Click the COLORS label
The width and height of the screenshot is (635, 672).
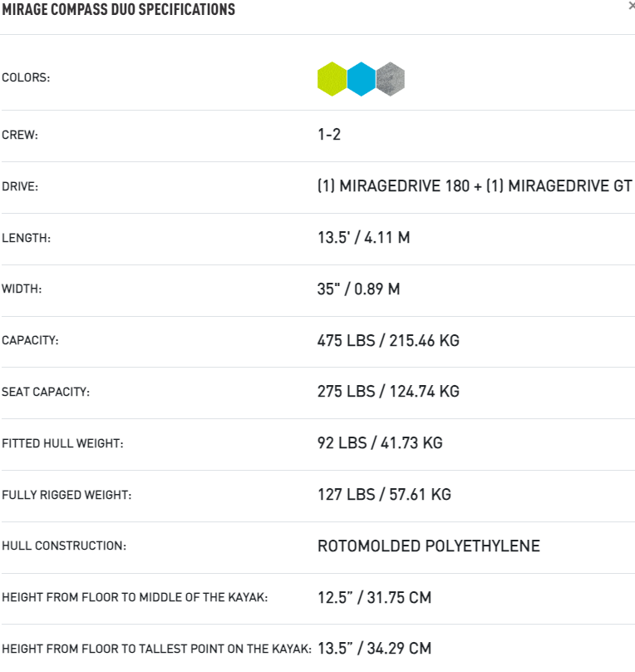coord(26,77)
